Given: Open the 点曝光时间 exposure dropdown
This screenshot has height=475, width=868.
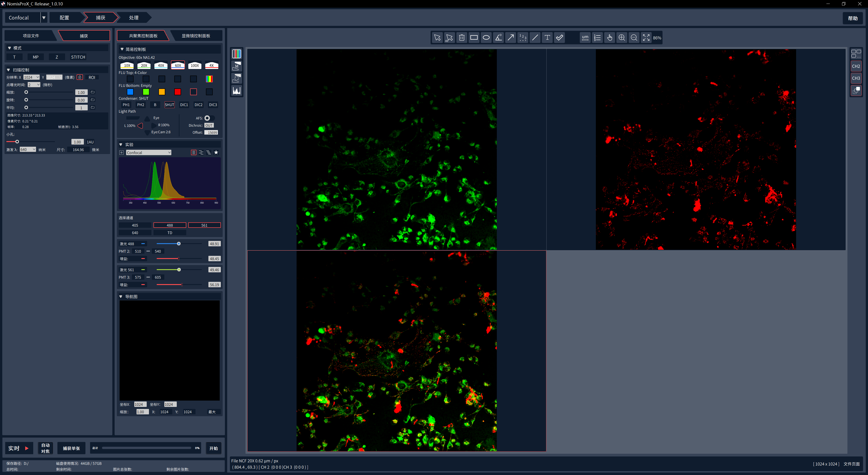Looking at the screenshot, I should (x=34, y=85).
